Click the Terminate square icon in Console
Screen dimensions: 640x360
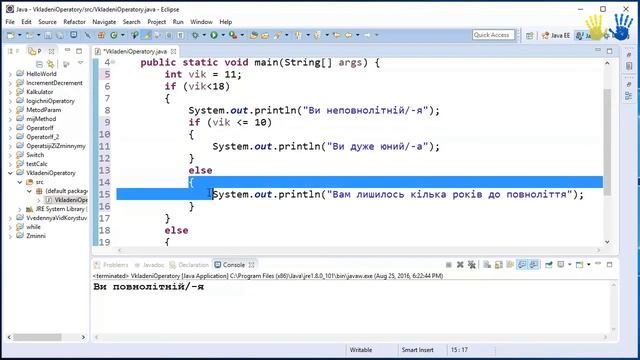(449, 265)
